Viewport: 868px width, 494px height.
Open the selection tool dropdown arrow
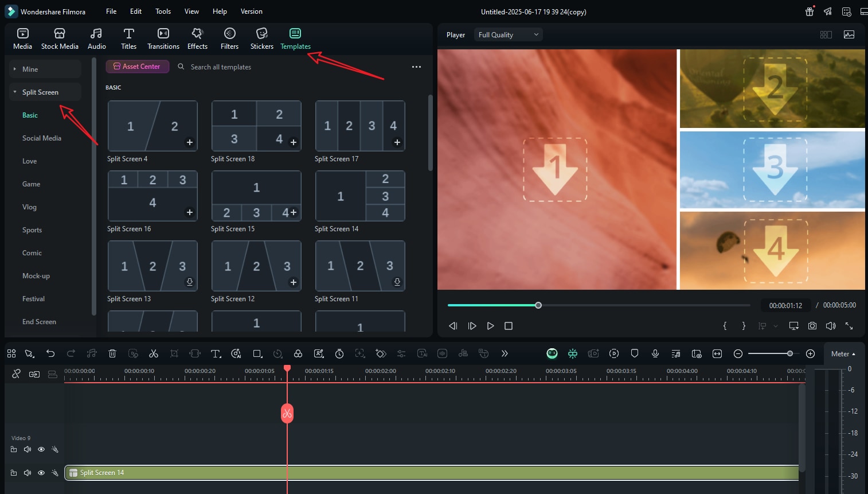pos(34,356)
